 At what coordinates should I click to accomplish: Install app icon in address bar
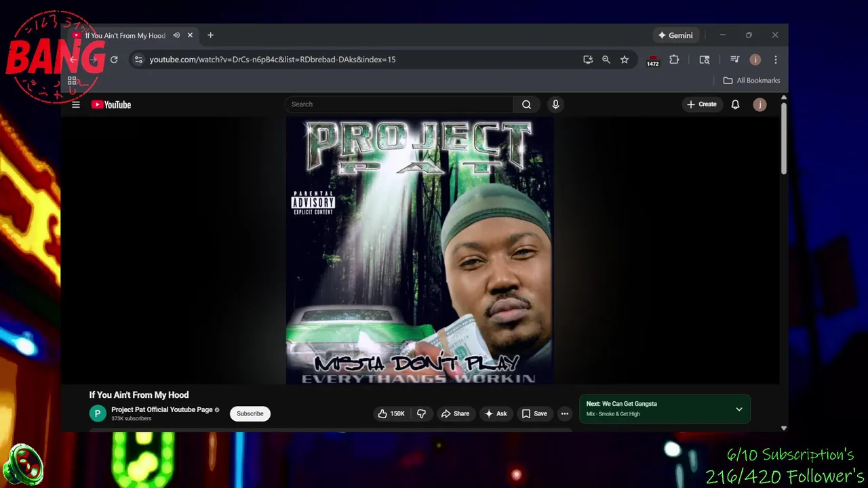click(x=588, y=60)
